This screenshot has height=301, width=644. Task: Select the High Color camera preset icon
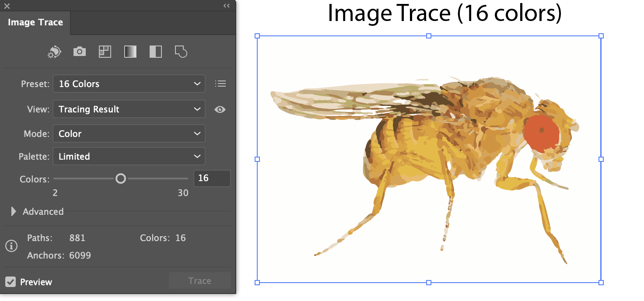tap(79, 52)
